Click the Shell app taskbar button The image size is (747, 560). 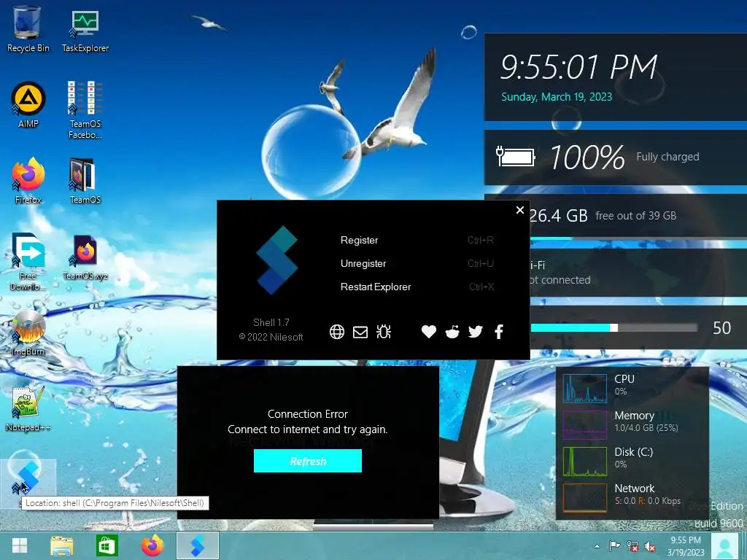(198, 545)
